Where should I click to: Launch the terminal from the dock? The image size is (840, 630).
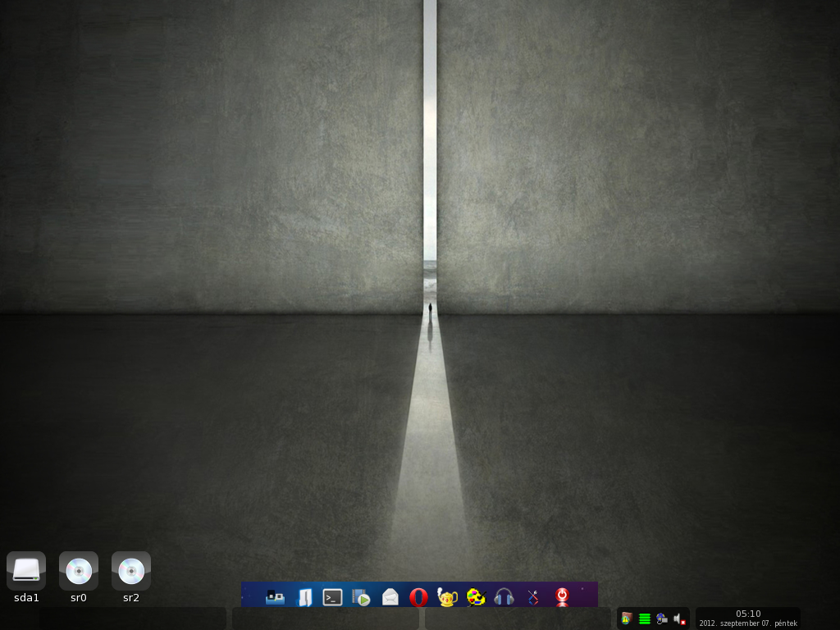(x=333, y=597)
